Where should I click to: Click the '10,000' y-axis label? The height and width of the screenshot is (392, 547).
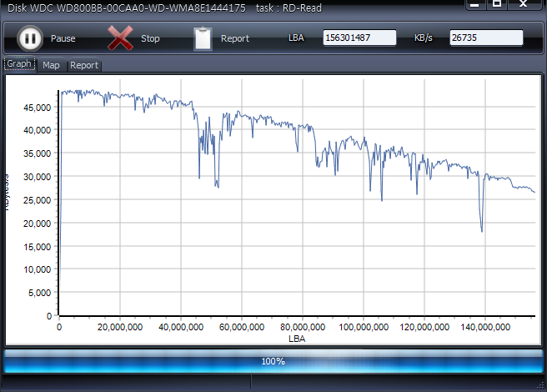37,269
